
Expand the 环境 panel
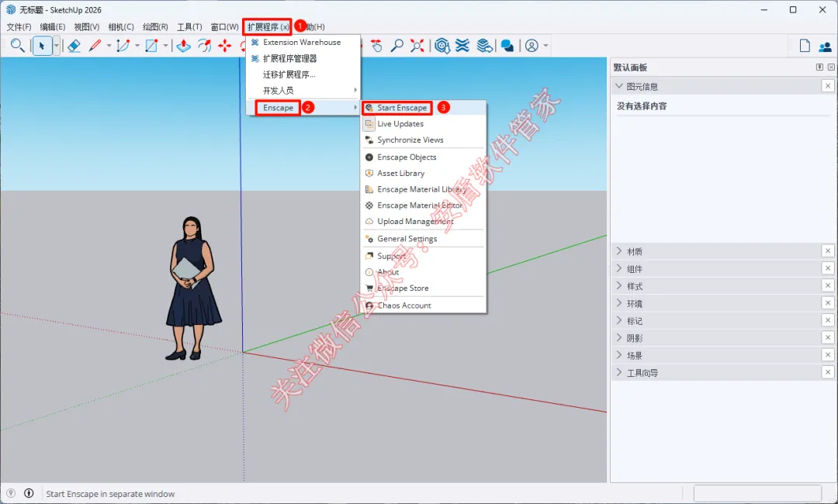click(619, 303)
